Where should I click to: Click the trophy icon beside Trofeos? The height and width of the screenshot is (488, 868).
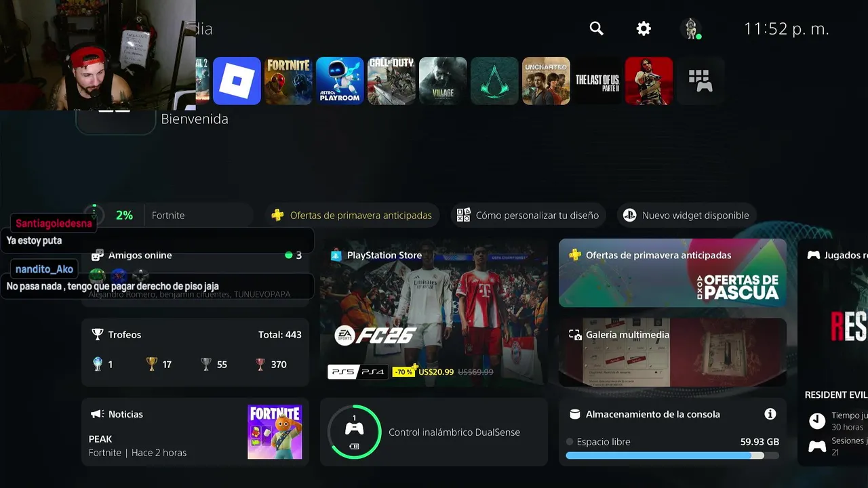[x=98, y=334]
